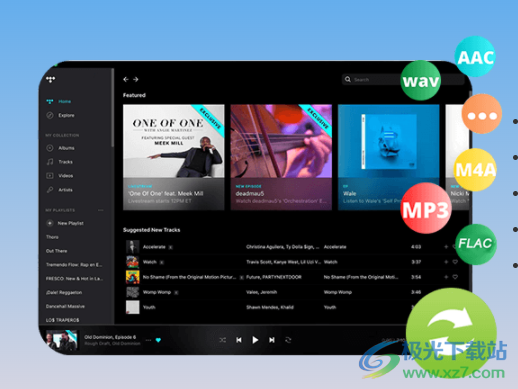Image resolution: width=518 pixels, height=389 pixels.
Task: Click the Artists microphone icon
Action: [50, 190]
